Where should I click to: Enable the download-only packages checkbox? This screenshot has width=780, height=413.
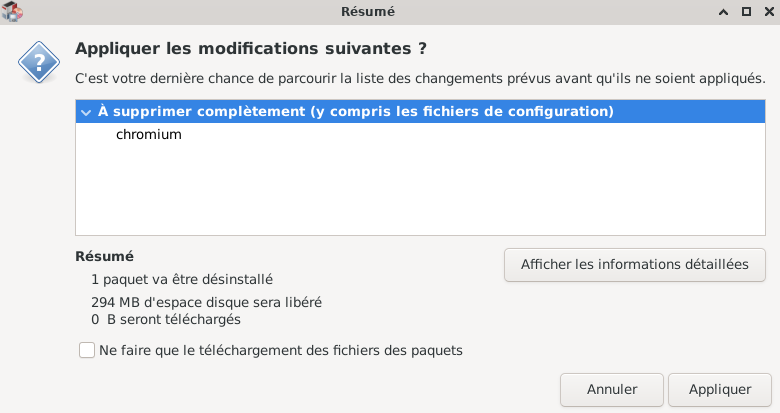pos(87,351)
